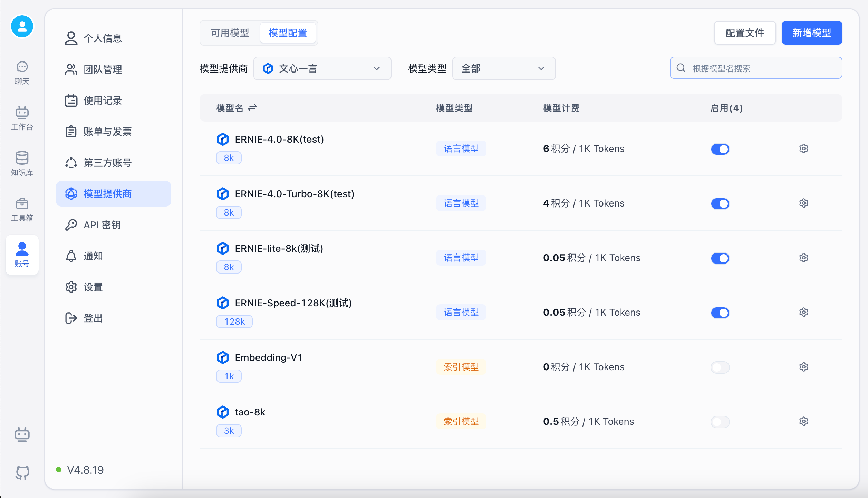Enable the Embedding-V1 model toggle
This screenshot has height=498, width=868.
click(x=720, y=367)
